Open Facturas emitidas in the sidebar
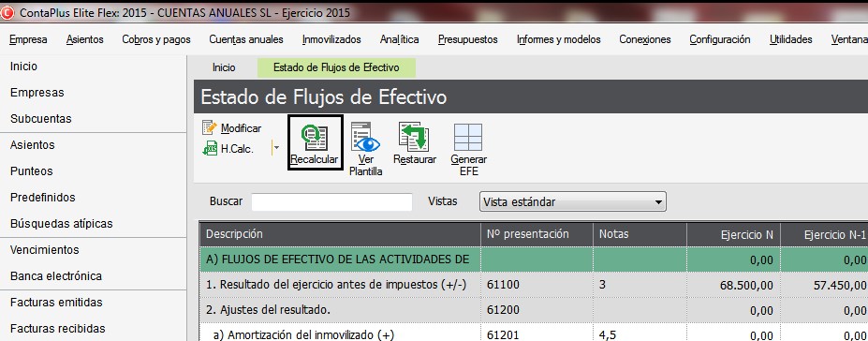This screenshot has width=868, height=341. (56, 303)
